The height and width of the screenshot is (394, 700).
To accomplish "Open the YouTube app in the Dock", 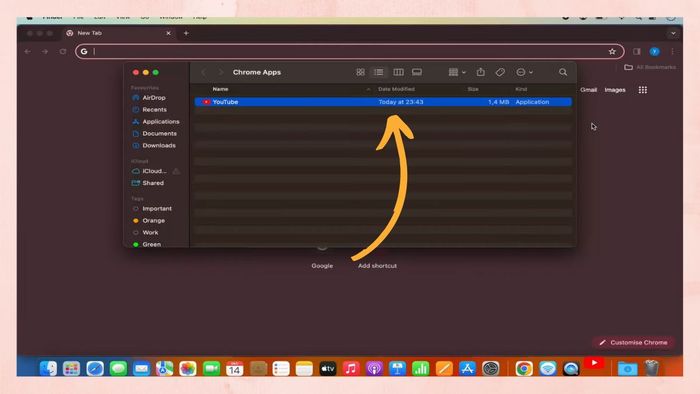I will coord(594,364).
